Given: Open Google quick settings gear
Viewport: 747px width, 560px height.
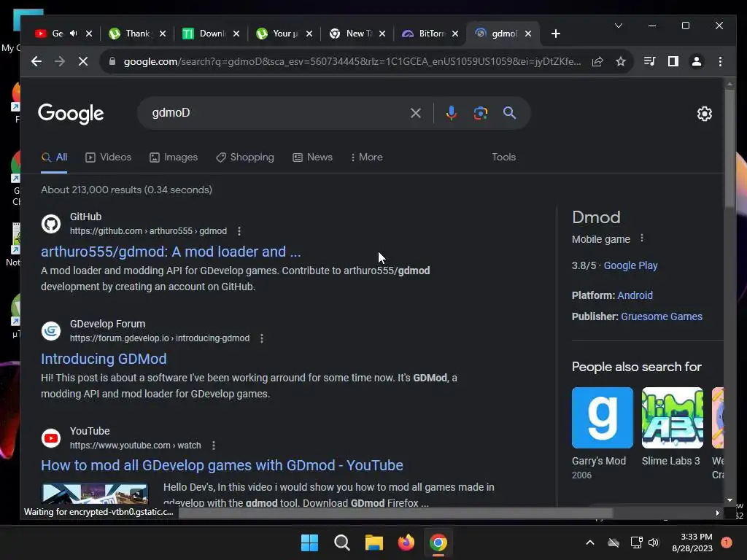Looking at the screenshot, I should point(705,114).
